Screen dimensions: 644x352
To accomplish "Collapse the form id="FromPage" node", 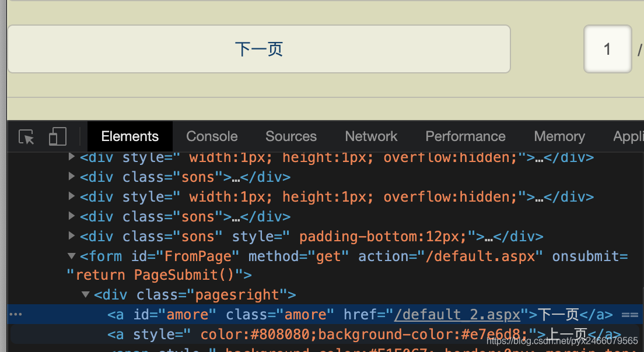I will tap(72, 256).
